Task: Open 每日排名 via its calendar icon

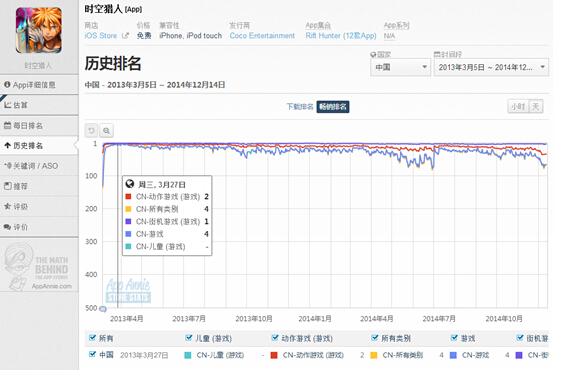Action: pos(8,125)
